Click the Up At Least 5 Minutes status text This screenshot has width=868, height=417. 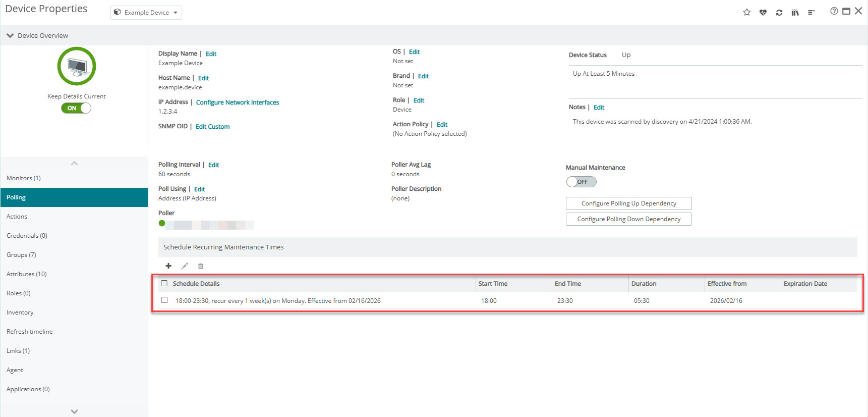click(604, 74)
